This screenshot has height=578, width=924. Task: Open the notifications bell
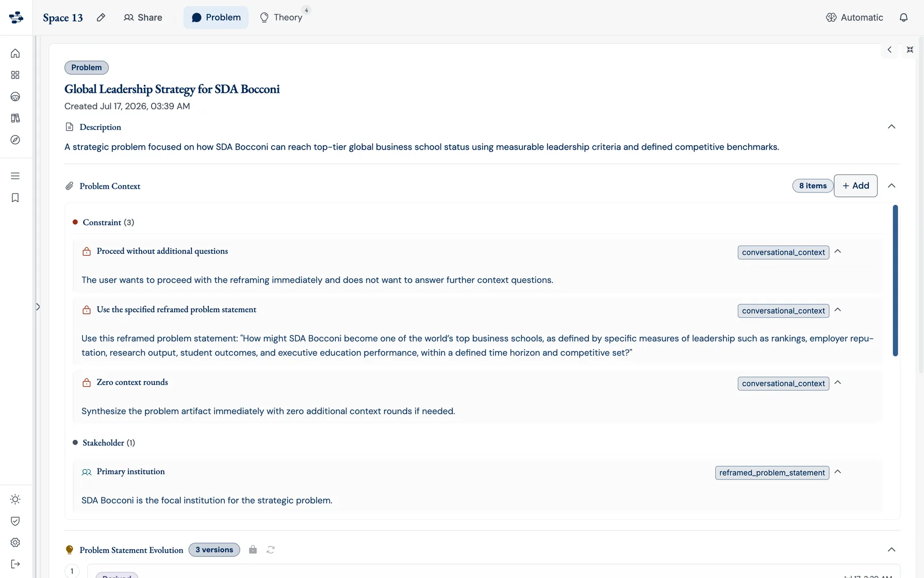point(903,18)
